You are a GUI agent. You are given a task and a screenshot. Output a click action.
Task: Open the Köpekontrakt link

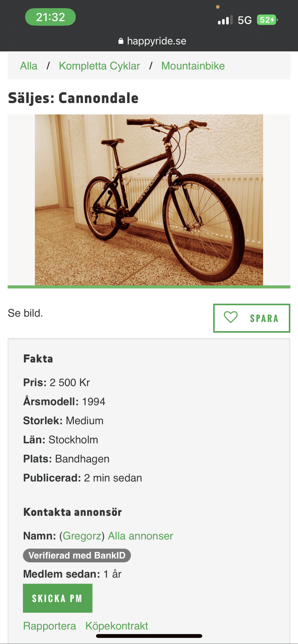(117, 626)
